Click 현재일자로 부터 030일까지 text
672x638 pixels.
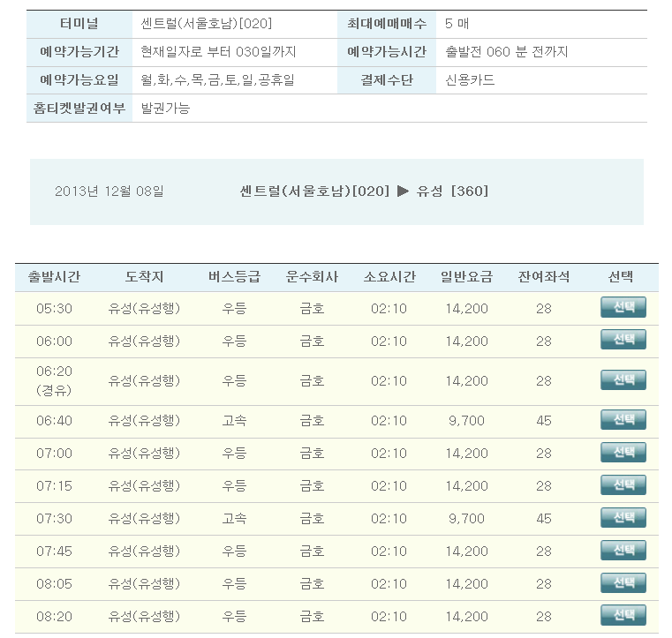coord(219,52)
